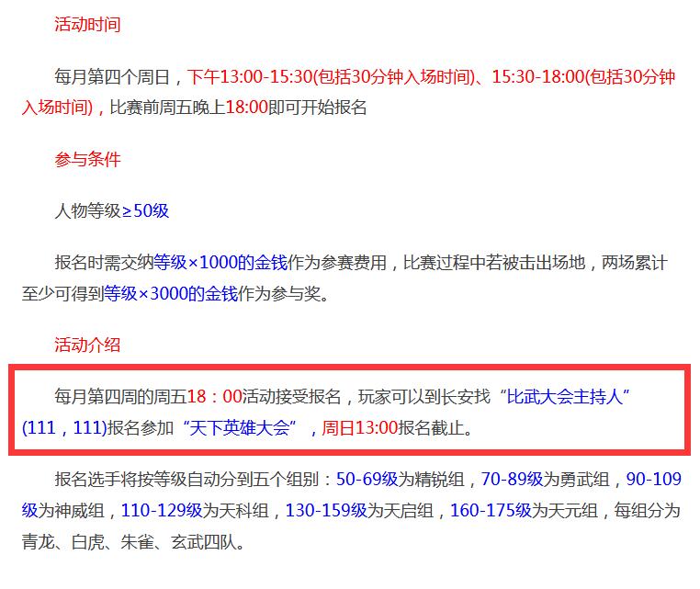Click the blue coordinates (111，111)
The height and width of the screenshot is (589, 700).
pyautogui.click(x=64, y=428)
